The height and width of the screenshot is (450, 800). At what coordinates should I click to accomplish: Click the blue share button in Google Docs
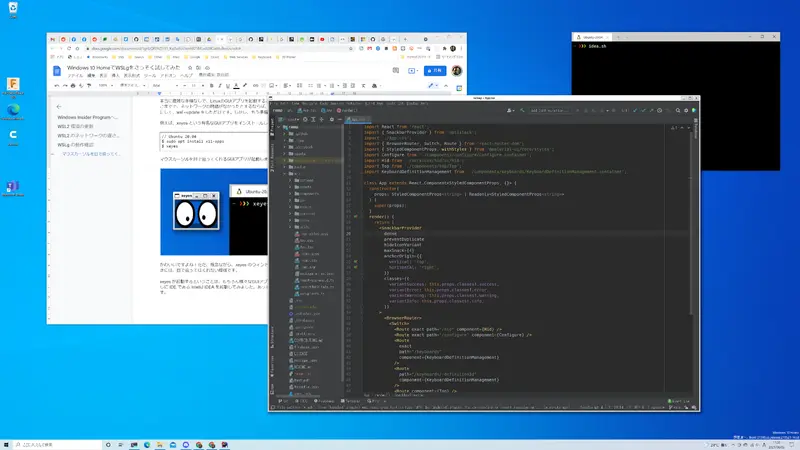[435, 70]
